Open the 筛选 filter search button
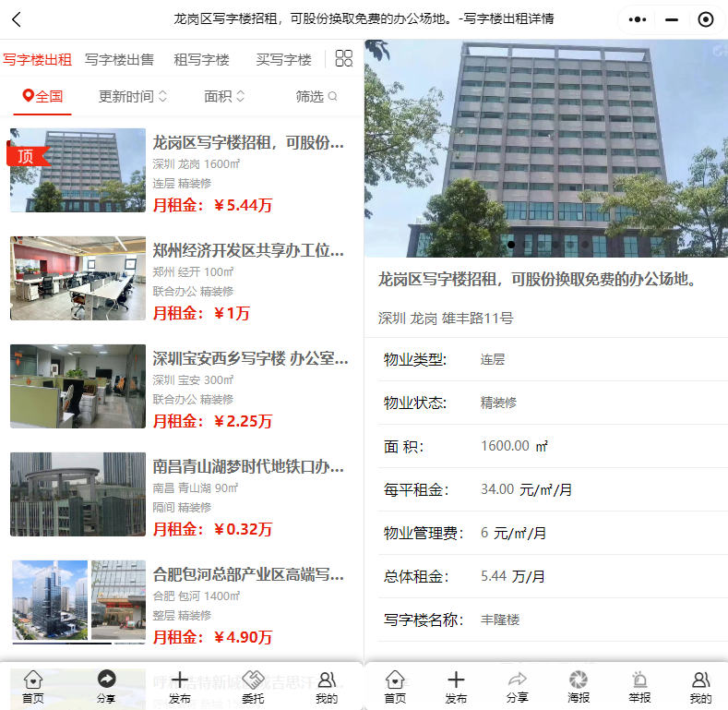 [x=316, y=96]
